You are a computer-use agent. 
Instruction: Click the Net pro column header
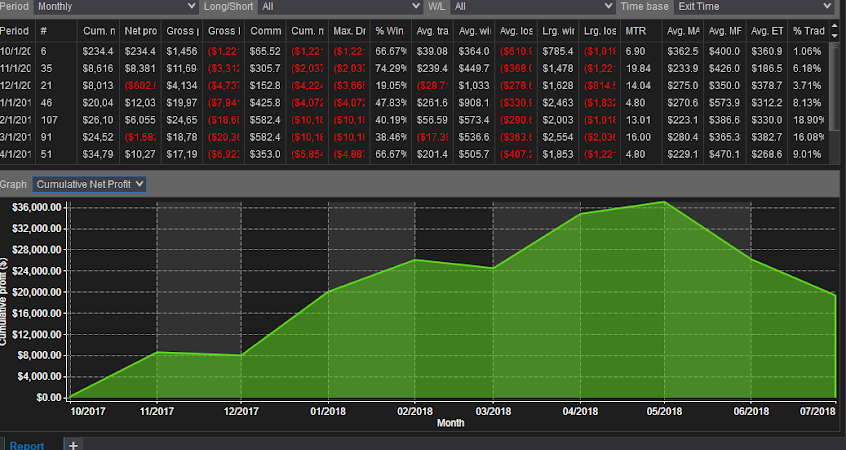[x=140, y=31]
